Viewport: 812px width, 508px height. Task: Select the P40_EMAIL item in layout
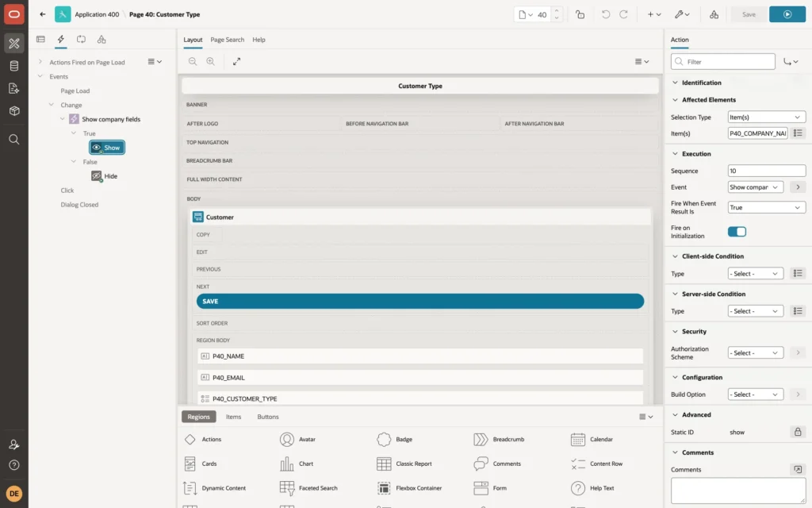tap(420, 377)
